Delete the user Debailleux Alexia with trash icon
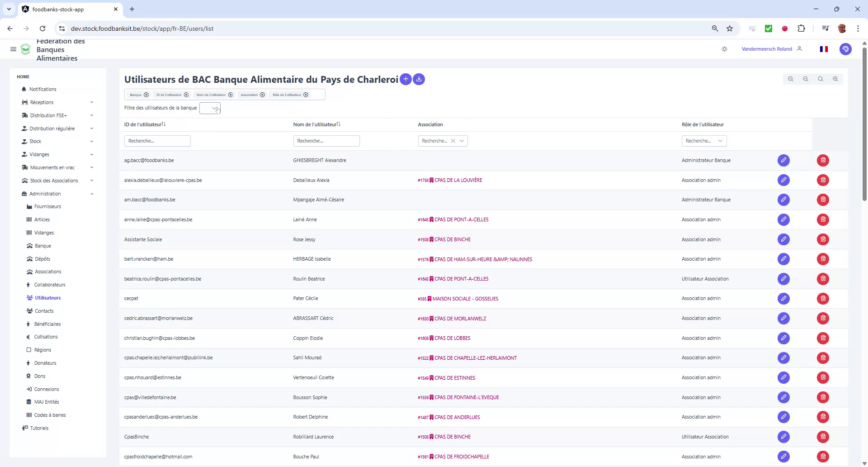This screenshot has width=868, height=467. [x=822, y=180]
